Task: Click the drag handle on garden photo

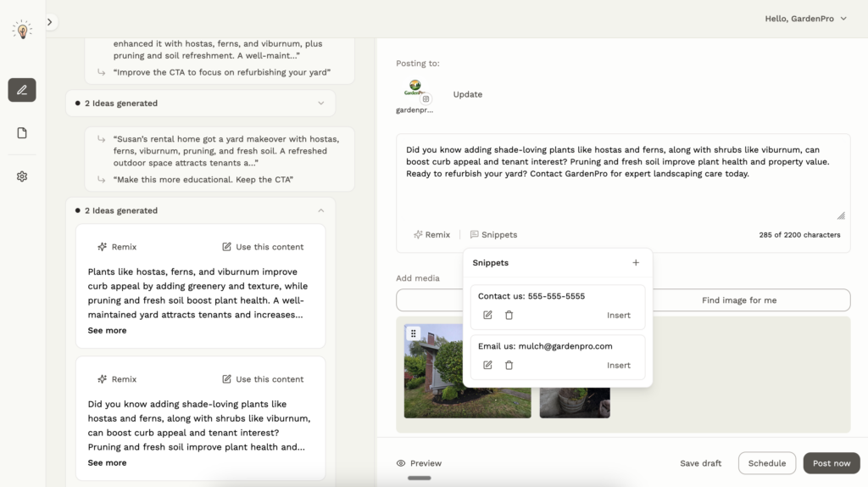Action: [414, 333]
